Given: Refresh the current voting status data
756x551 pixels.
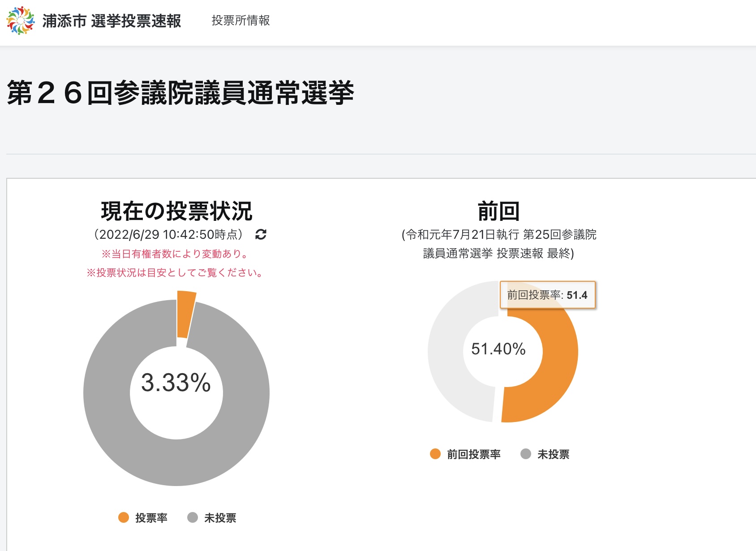Looking at the screenshot, I should pyautogui.click(x=261, y=234).
